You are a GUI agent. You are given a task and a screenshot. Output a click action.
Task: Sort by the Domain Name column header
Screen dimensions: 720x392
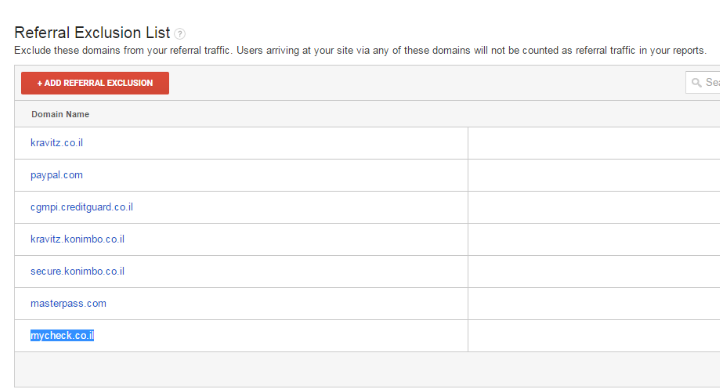(60, 114)
